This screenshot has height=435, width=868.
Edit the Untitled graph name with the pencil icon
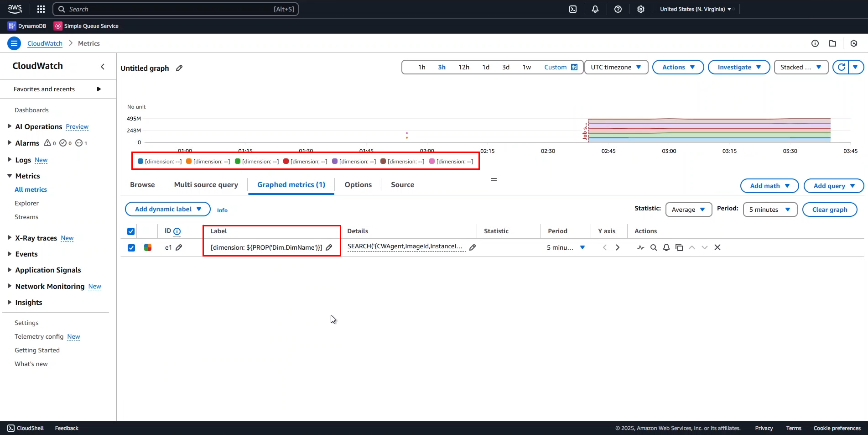[178, 68]
